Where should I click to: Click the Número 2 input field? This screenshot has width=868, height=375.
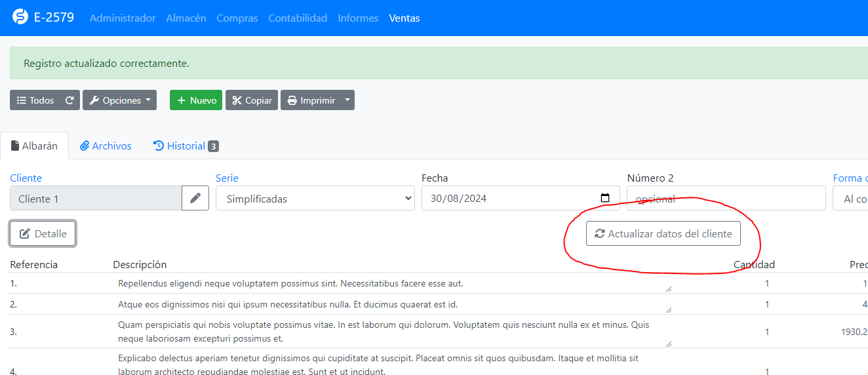click(x=726, y=198)
